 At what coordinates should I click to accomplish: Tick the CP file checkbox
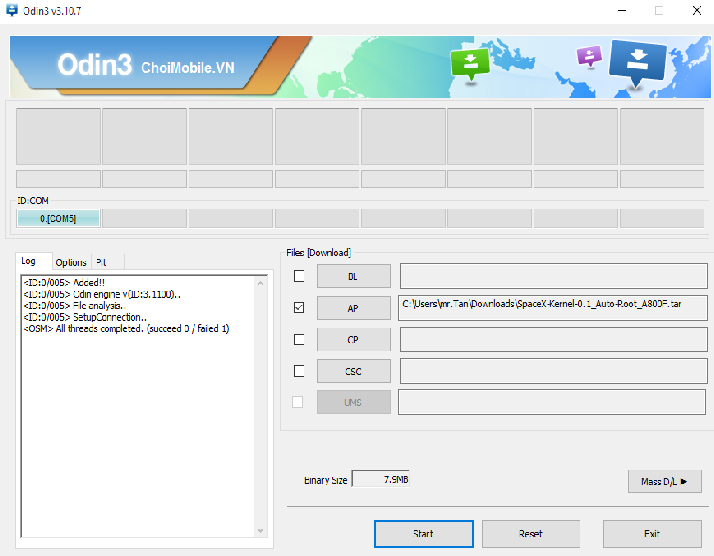point(299,340)
